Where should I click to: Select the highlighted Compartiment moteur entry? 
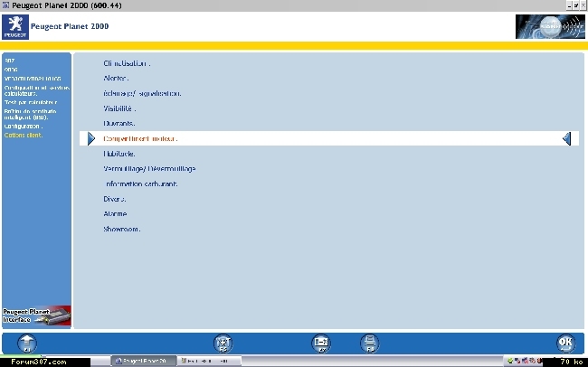coord(329,138)
